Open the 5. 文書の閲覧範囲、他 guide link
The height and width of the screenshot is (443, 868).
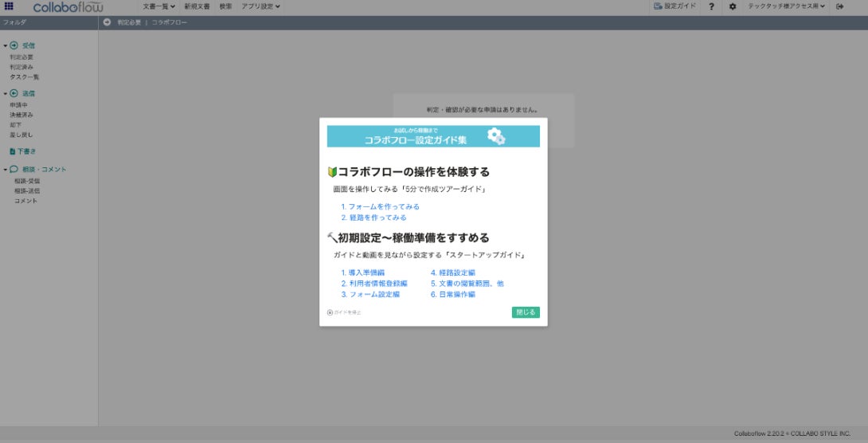coord(467,284)
